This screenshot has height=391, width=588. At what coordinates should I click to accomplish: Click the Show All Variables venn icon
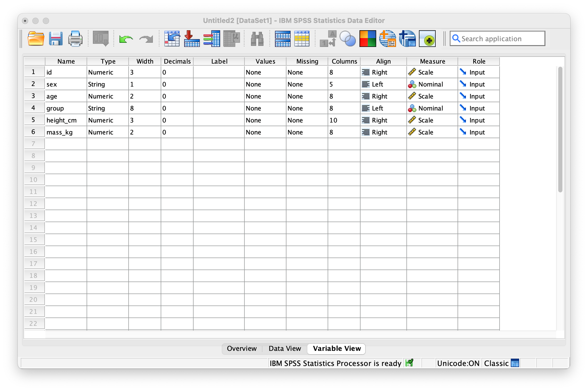tap(348, 39)
